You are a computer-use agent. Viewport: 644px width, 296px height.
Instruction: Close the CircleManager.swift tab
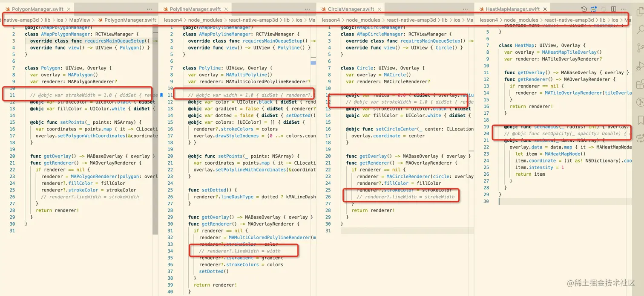pos(379,9)
